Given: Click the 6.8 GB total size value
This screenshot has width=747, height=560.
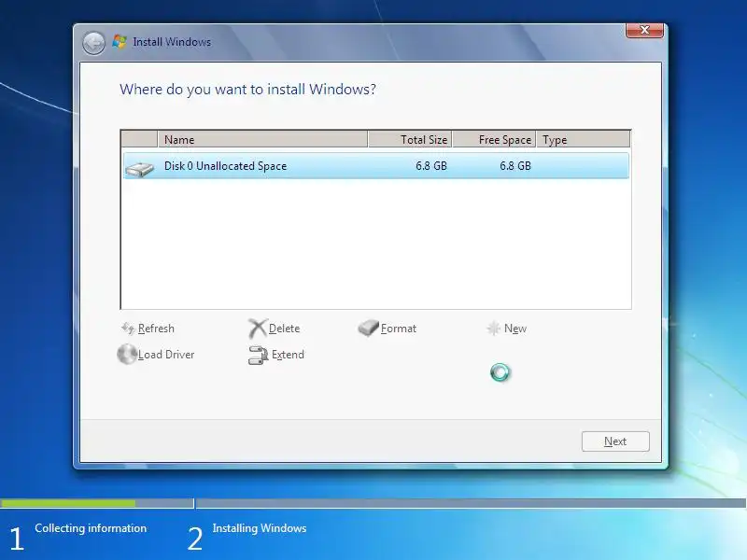Looking at the screenshot, I should [x=431, y=166].
